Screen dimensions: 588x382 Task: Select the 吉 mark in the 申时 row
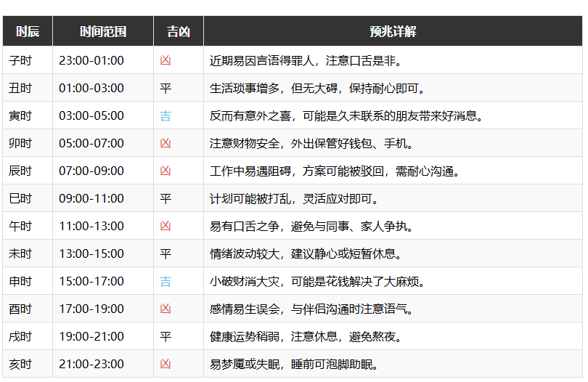click(166, 281)
